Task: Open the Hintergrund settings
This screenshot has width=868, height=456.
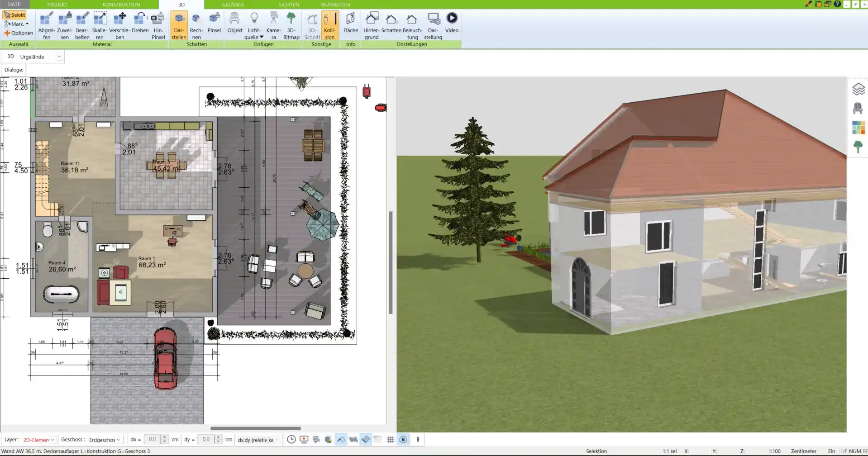Action: tap(371, 26)
